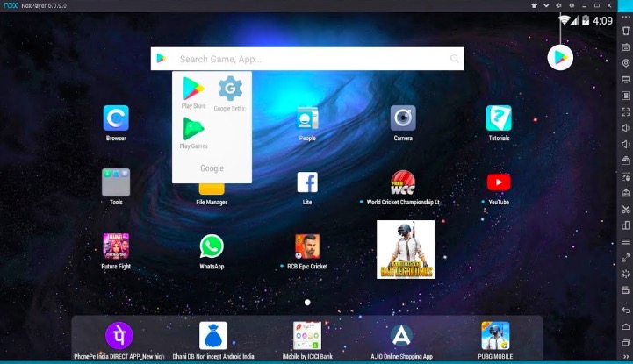
Task: Launch RCB Epic Cricket game
Action: (307, 246)
